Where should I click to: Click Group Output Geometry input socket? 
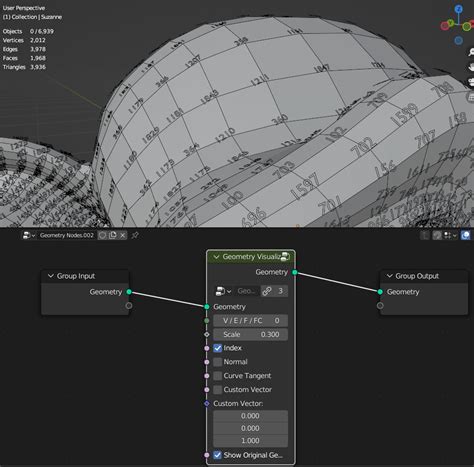click(x=380, y=292)
